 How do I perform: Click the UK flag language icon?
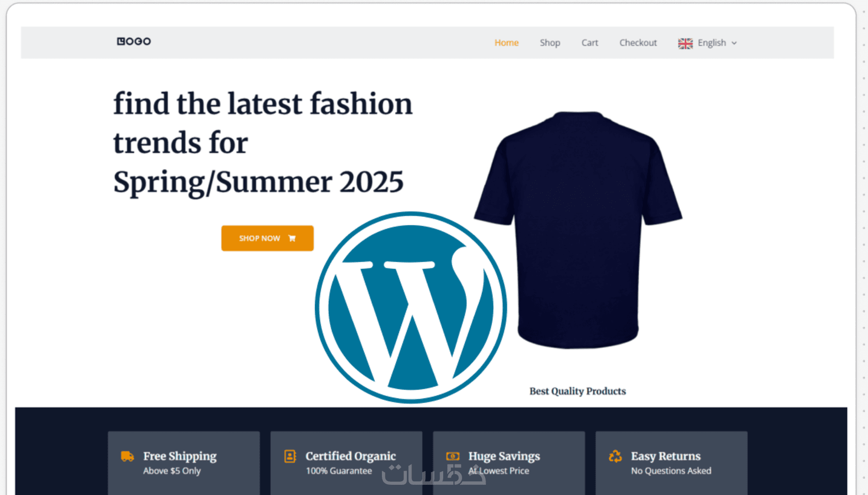coord(685,43)
